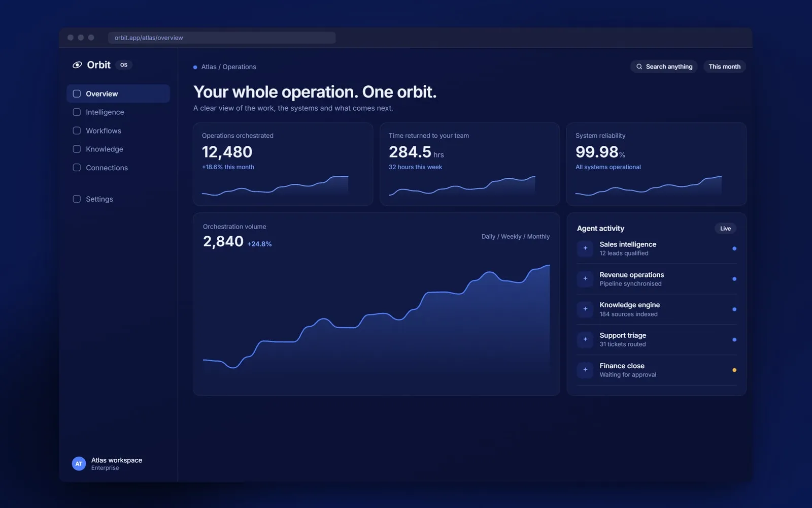The image size is (812, 508).
Task: Click the Orbit eye logo icon
Action: point(77,65)
